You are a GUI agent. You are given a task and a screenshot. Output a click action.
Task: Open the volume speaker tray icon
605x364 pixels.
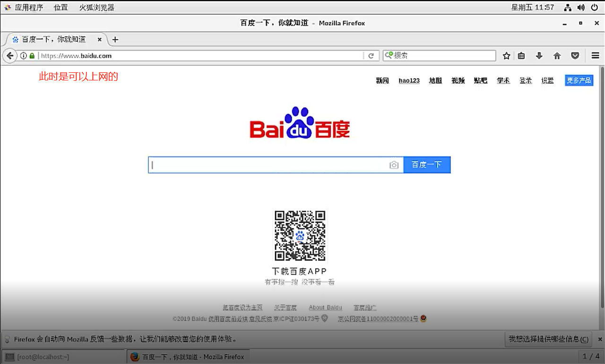coord(581,8)
